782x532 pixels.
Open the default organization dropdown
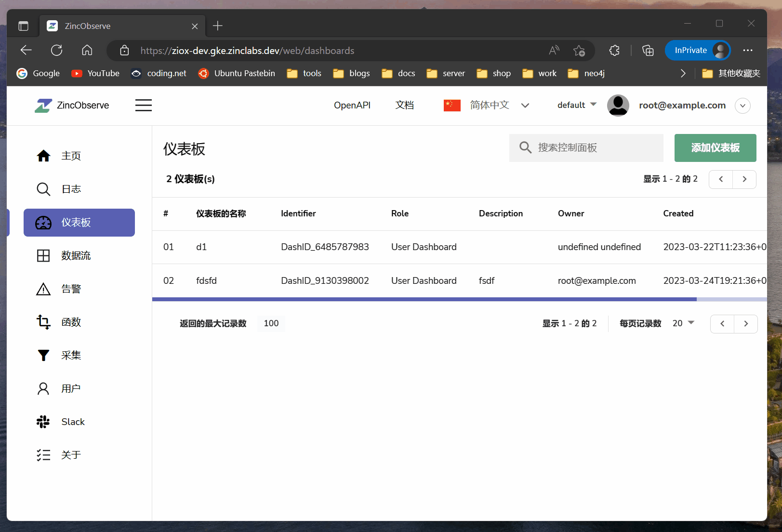[576, 105]
